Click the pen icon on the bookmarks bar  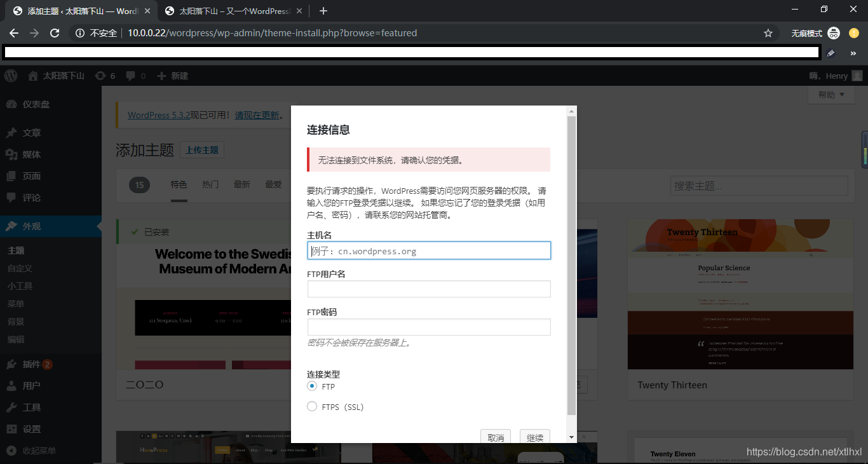(x=831, y=53)
